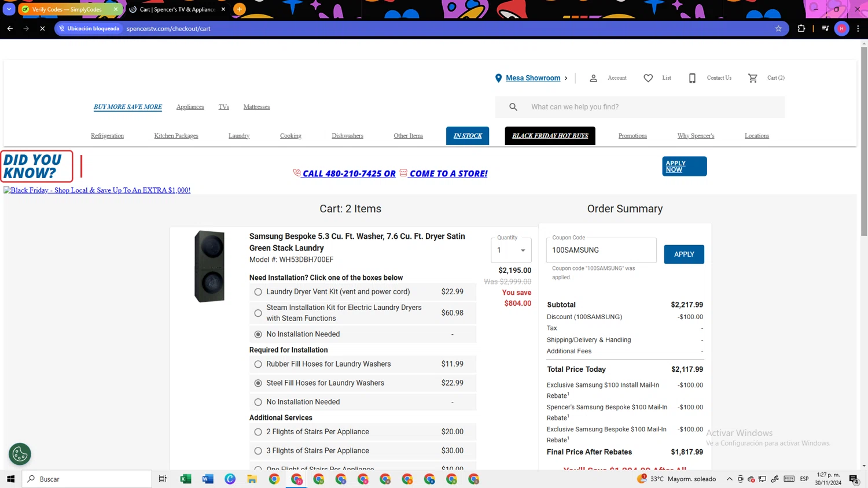Open the notifications center icon
The image size is (868, 488).
(854, 479)
